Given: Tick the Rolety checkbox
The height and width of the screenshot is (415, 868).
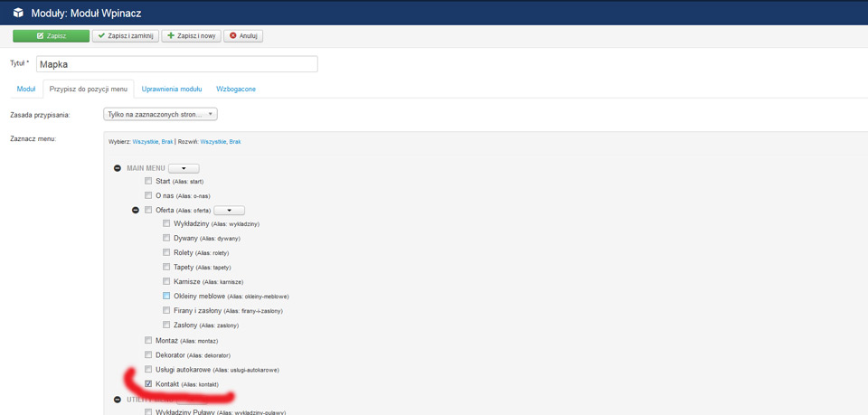Looking at the screenshot, I should [166, 252].
